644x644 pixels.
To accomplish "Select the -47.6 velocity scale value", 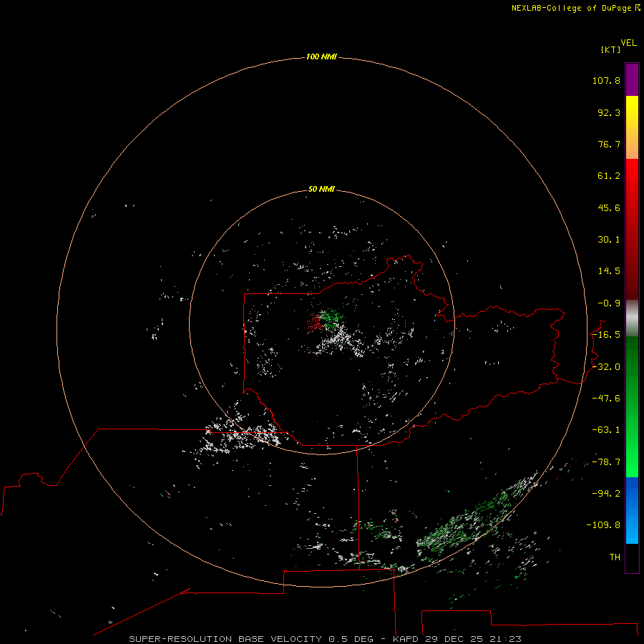I will click(606, 399).
